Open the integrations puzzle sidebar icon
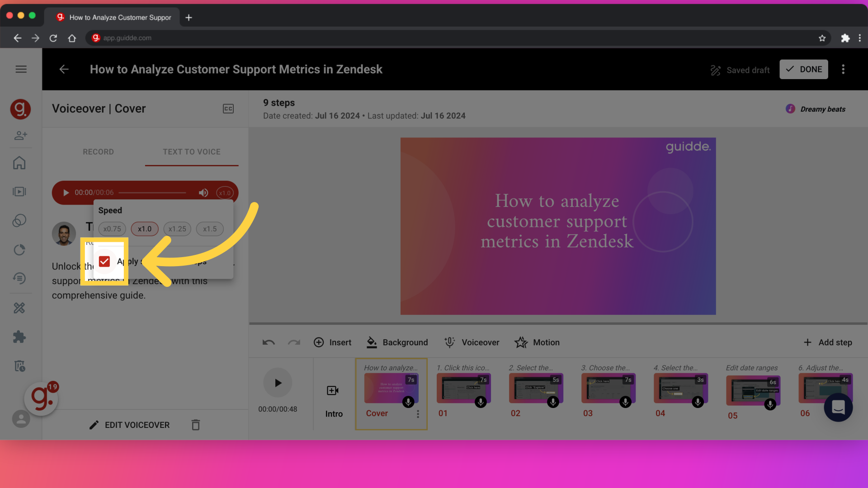The height and width of the screenshot is (488, 868). [19, 337]
